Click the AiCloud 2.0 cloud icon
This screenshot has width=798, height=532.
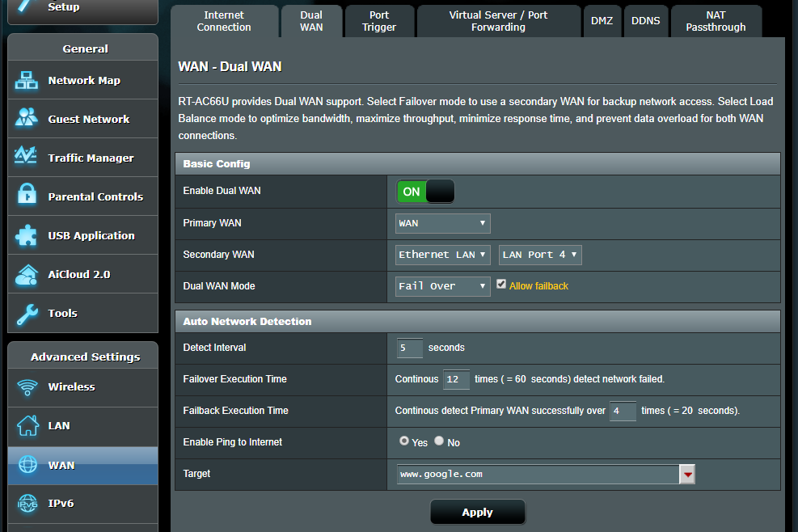point(27,274)
